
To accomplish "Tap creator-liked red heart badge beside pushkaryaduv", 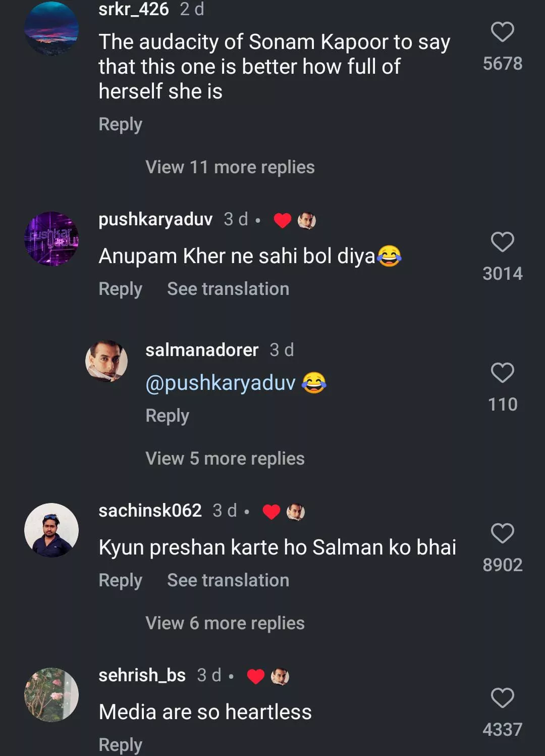I will click(282, 220).
